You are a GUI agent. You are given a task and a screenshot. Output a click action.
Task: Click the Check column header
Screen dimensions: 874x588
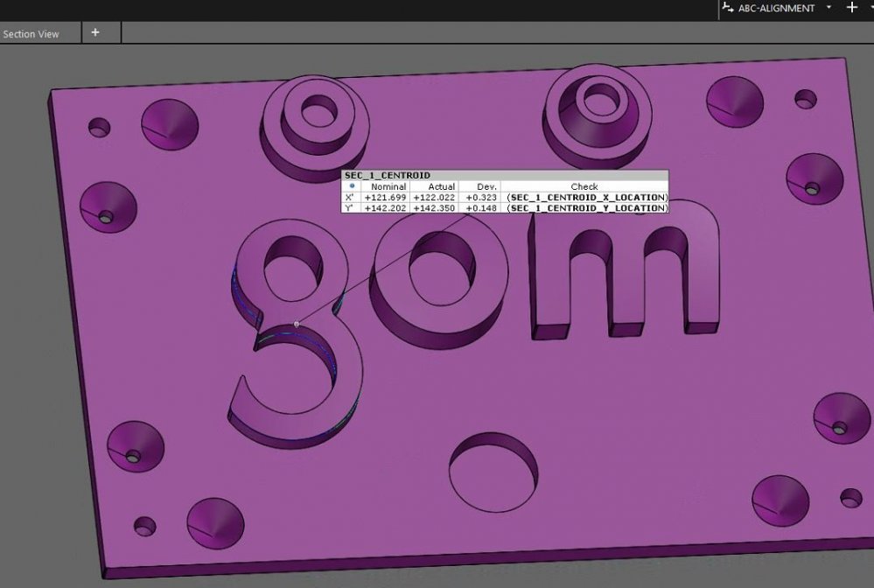click(584, 186)
